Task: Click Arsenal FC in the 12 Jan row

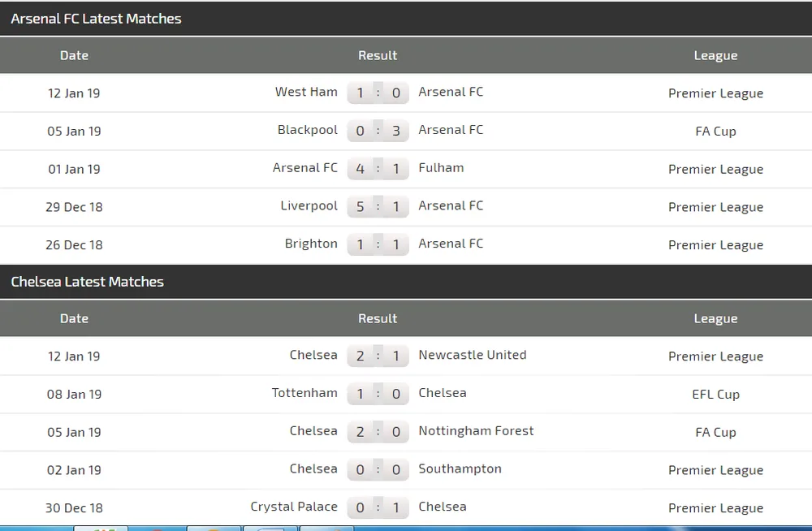Action: [x=451, y=92]
